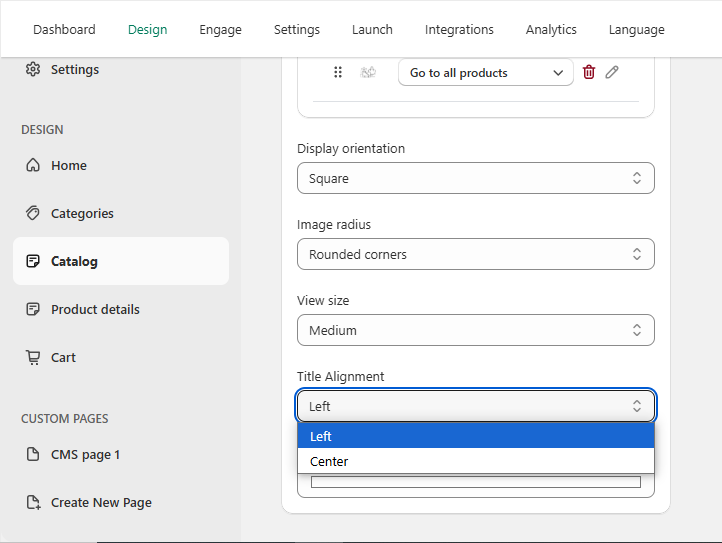Click the Create New Page icon
Screen dimensions: 722x543
tap(33, 502)
